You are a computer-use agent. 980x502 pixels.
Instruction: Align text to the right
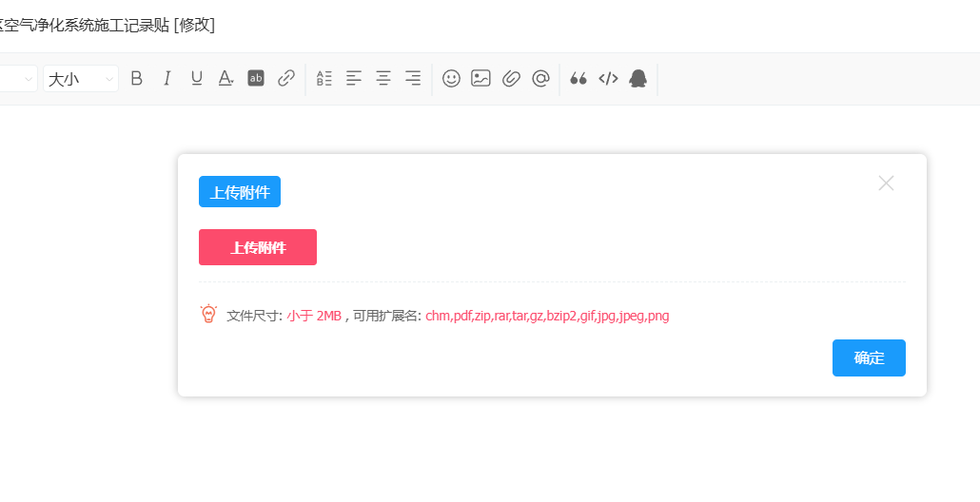click(x=413, y=79)
